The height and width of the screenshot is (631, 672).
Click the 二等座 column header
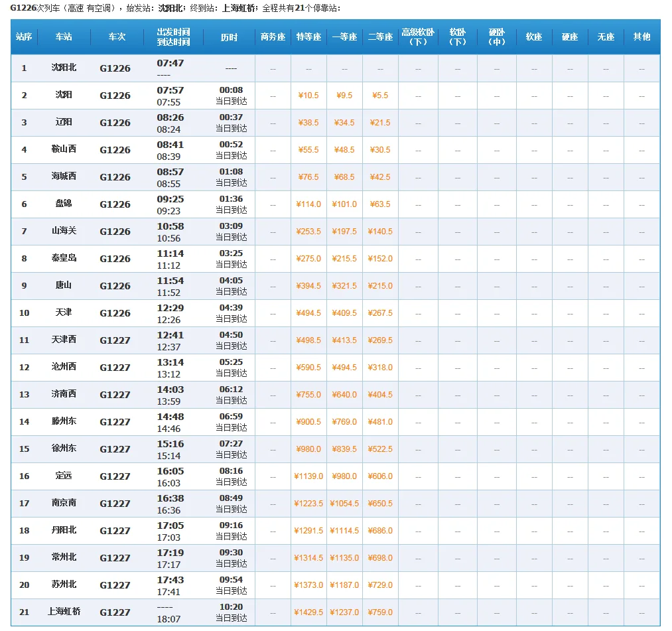[x=380, y=37]
